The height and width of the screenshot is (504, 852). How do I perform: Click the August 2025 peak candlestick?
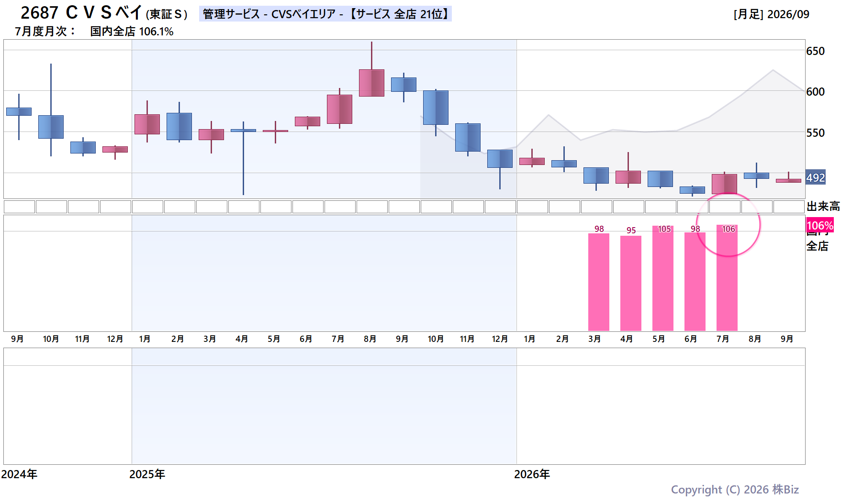(x=371, y=83)
